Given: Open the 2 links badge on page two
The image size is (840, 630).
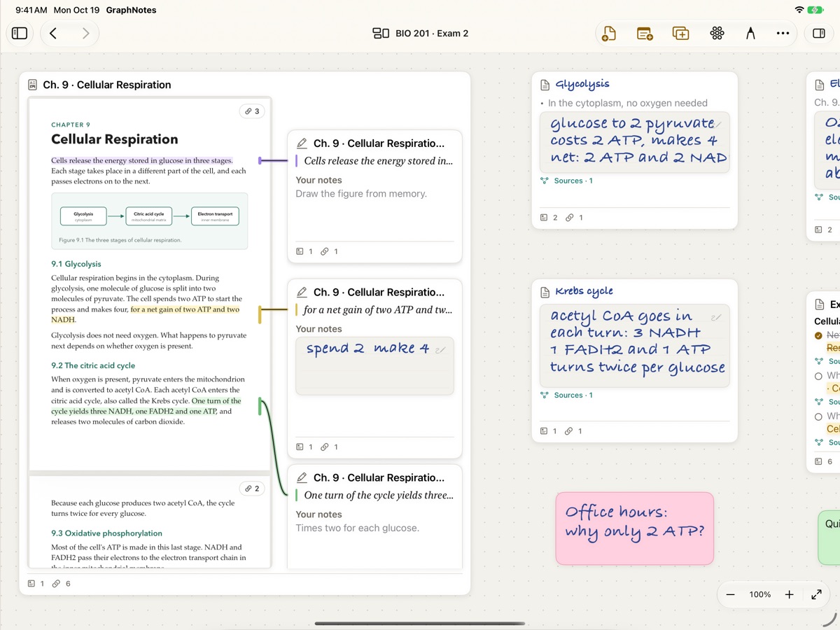Looking at the screenshot, I should (252, 489).
